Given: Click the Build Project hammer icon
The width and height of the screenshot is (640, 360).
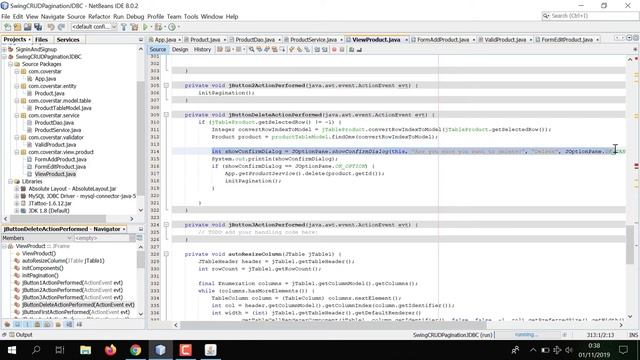Looking at the screenshot, I should pos(124,27).
